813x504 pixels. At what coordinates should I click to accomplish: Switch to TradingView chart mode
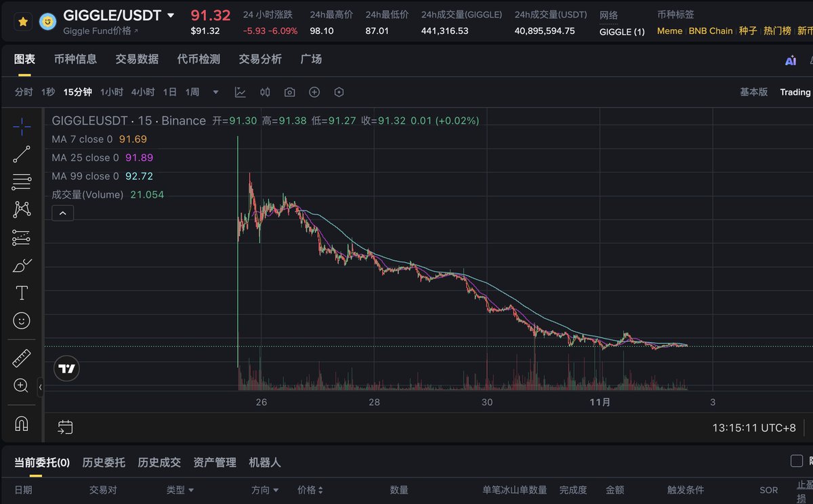pos(795,92)
